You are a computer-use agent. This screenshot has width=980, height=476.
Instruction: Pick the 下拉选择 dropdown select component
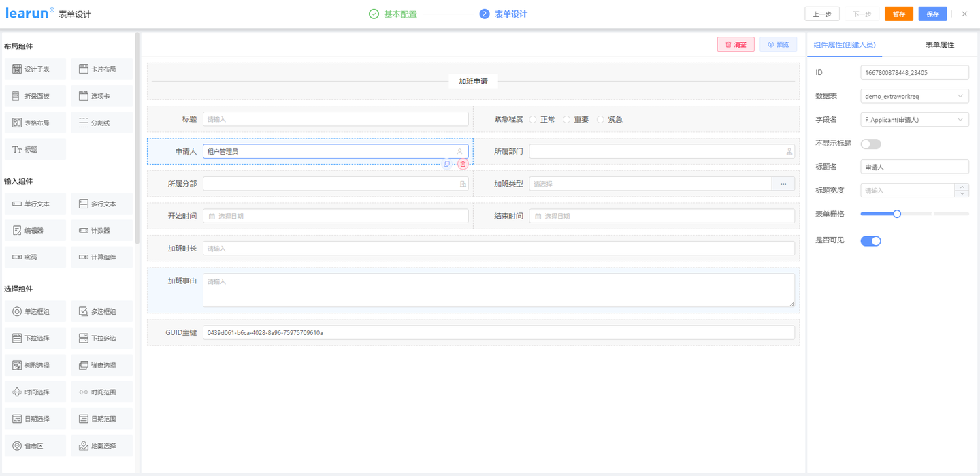35,338
